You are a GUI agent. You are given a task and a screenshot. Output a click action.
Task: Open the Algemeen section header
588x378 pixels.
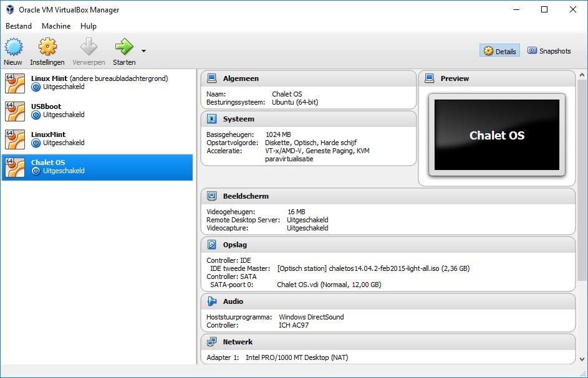tap(309, 78)
